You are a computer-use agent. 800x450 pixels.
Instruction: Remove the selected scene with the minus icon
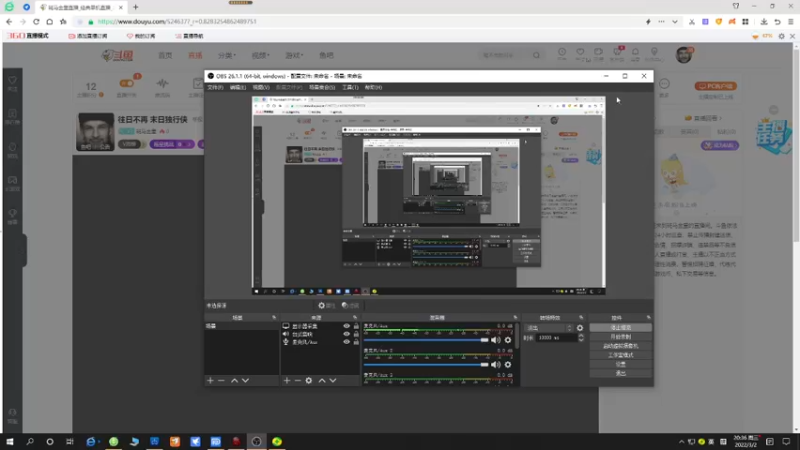(221, 381)
